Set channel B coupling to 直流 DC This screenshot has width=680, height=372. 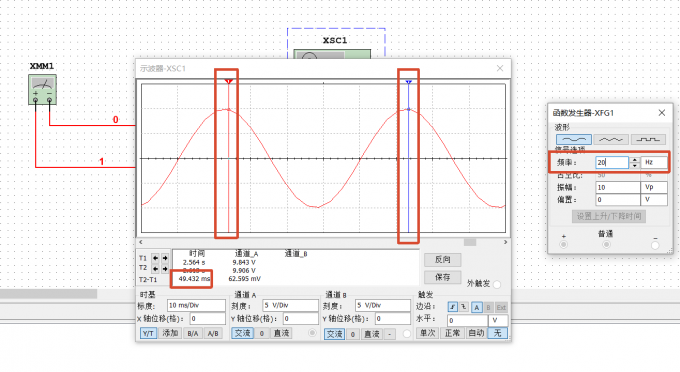click(372, 334)
